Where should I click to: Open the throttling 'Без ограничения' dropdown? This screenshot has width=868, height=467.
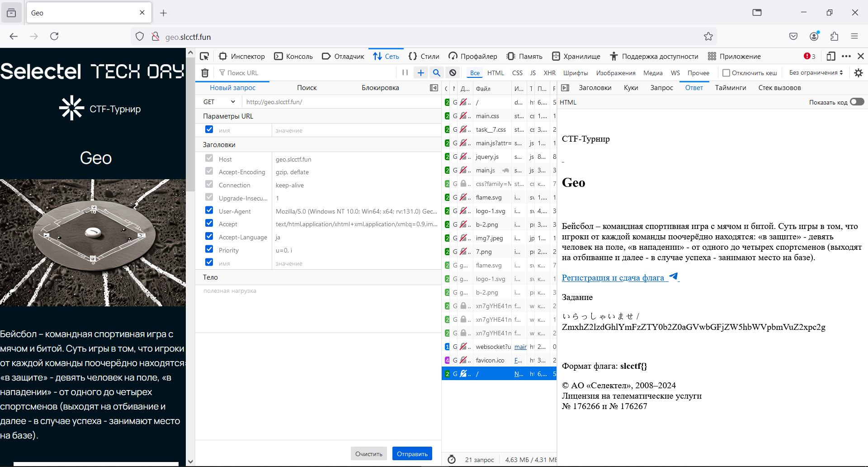[x=816, y=72]
